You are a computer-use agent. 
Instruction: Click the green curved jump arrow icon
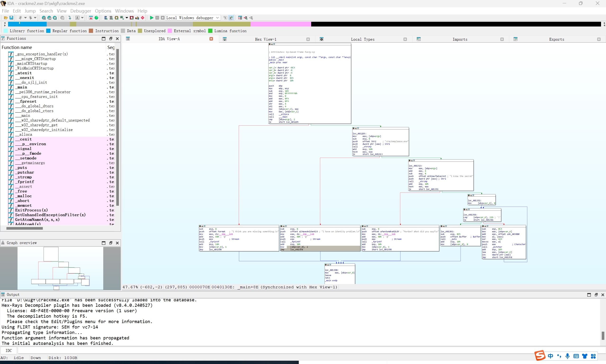pos(70,18)
